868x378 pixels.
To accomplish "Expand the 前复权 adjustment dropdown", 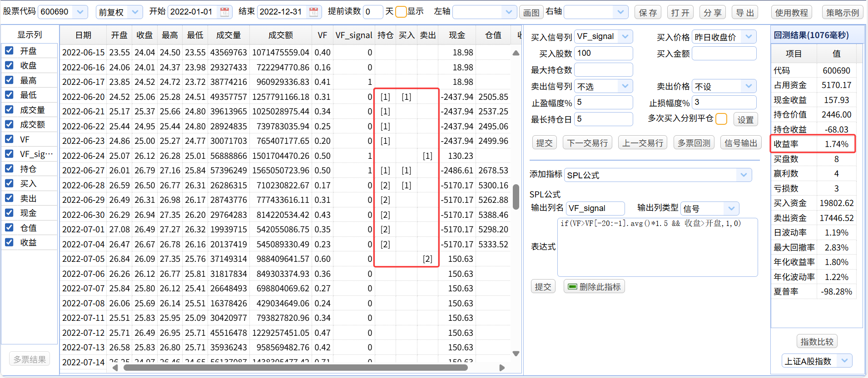I will pos(135,12).
